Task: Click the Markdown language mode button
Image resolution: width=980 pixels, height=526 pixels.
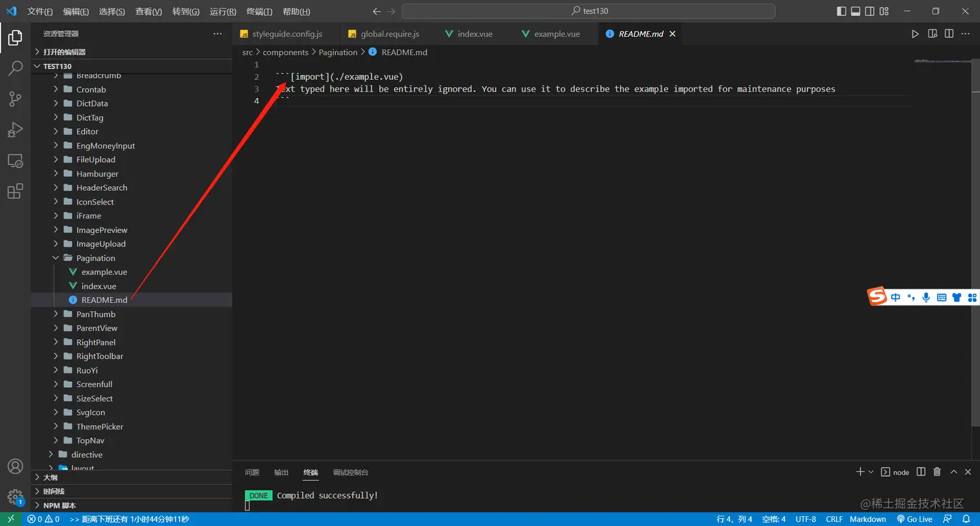Action: (868, 519)
